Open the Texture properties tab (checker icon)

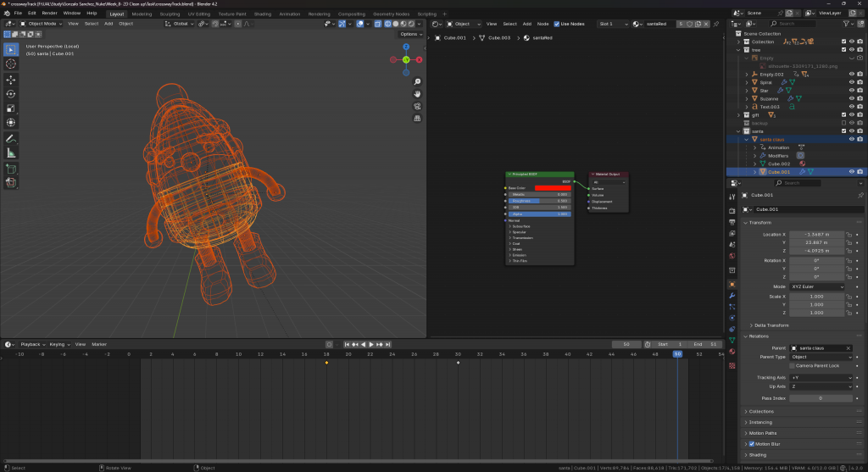(x=732, y=366)
